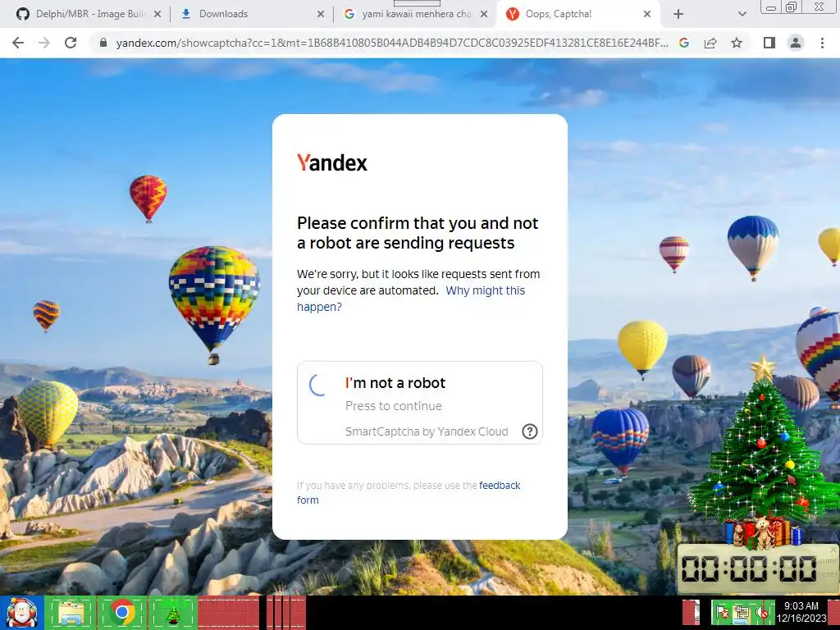
Task: Switch to the yami kawaii menhera tab
Action: point(416,14)
